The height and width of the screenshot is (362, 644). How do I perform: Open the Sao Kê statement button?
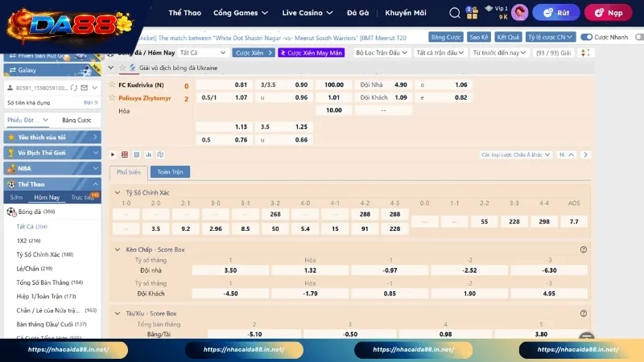tap(479, 37)
